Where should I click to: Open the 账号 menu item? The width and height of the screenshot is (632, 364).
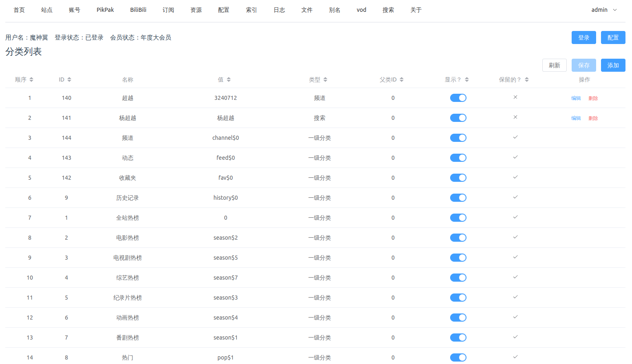click(75, 10)
